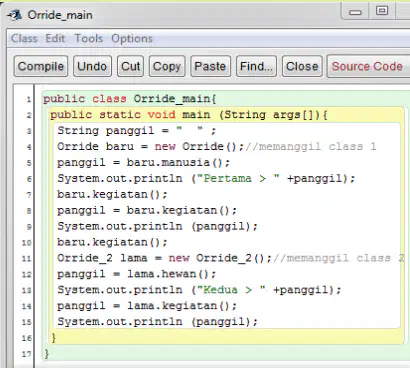Click the closing brace on line 16
410x368 pixels.
coord(53,338)
